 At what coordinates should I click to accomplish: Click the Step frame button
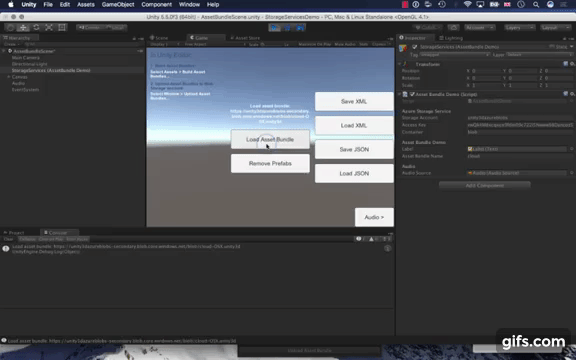[x=300, y=28]
